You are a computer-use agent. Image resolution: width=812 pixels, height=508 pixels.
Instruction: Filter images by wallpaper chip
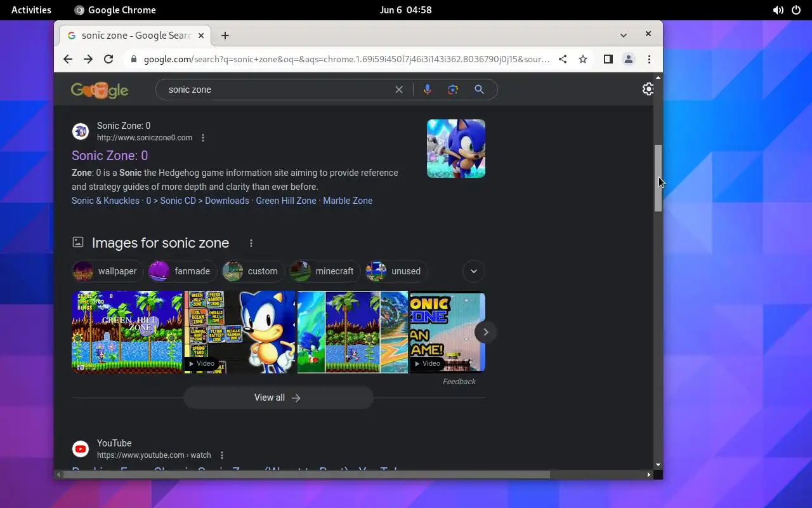[108, 271]
